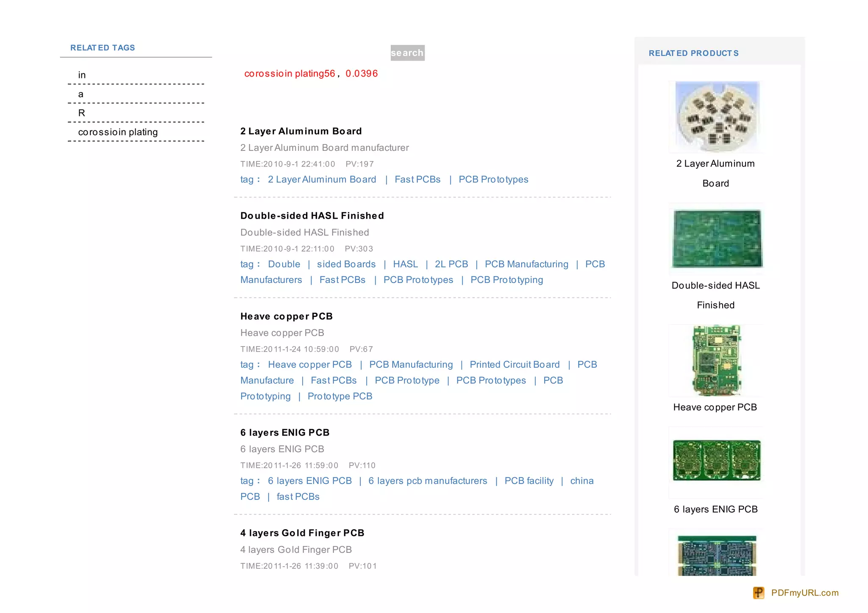Viewport: 868px width, 613px height.
Task: Open the 4 layers Gold Finger PCB heading
Action: click(x=302, y=533)
